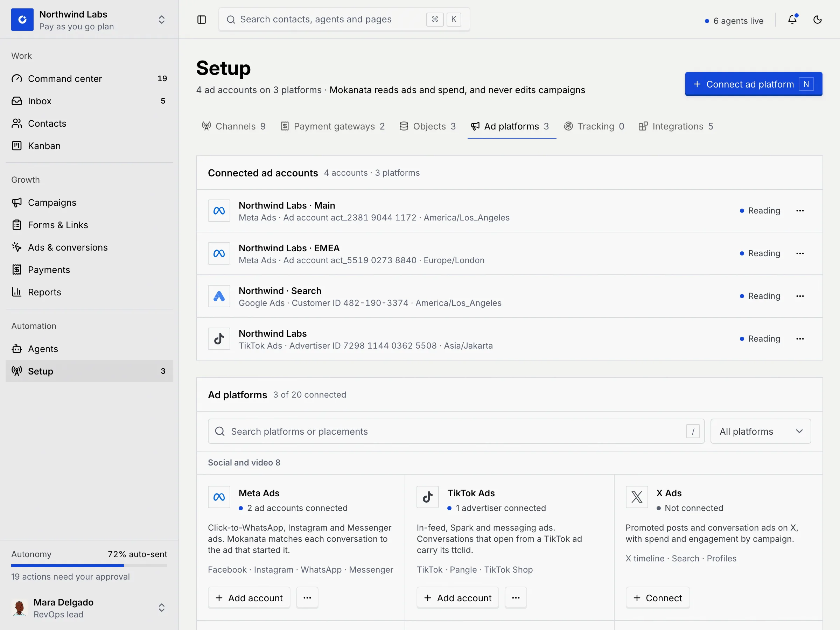This screenshot has height=630, width=840.
Task: Click the Meta icon for Northwind Labs · EMEA
Action: coord(219,253)
